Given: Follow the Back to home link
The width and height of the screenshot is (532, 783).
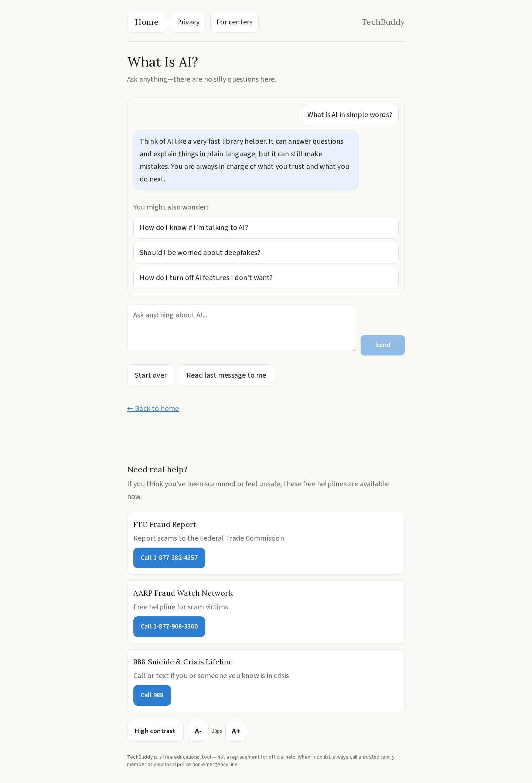Looking at the screenshot, I should point(153,408).
